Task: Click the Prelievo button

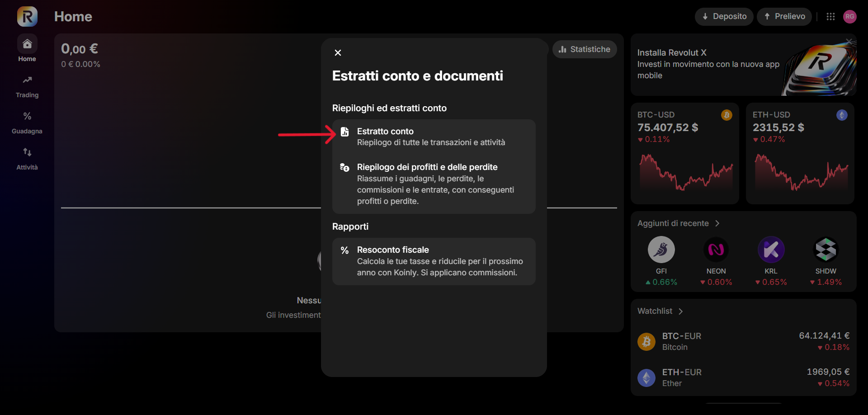Action: 784,17
